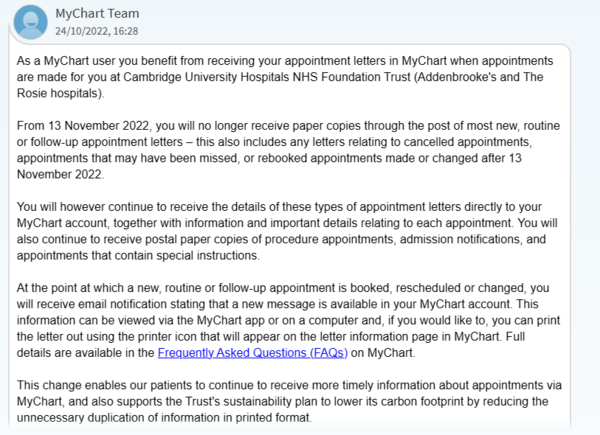Click the MyChart Team avatar icon
Viewport: 600px width, 435px height.
[29, 21]
